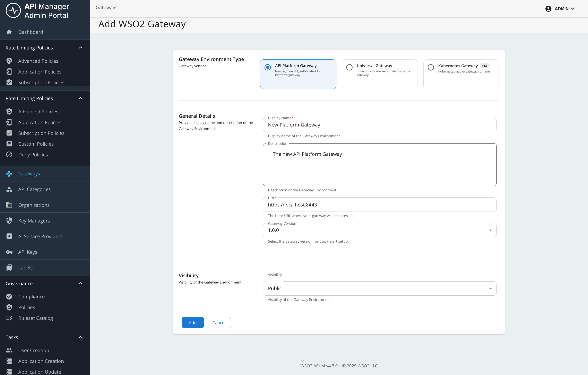Collapse the upper Rate Limiting Policies section
588x375 pixels.
(x=81, y=48)
